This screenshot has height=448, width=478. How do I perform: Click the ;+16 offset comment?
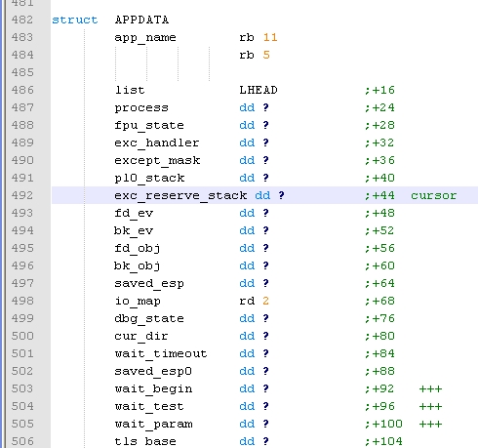pyautogui.click(x=379, y=90)
